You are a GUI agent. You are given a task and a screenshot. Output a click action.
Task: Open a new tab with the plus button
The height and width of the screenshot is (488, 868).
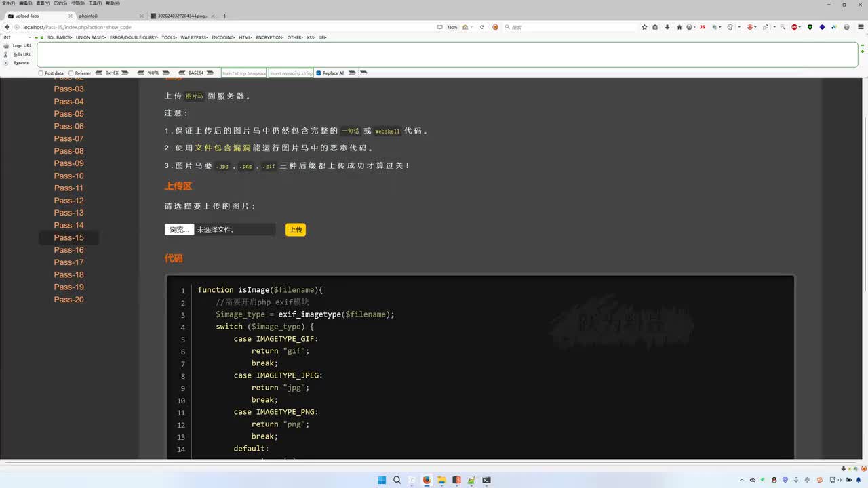click(x=225, y=16)
